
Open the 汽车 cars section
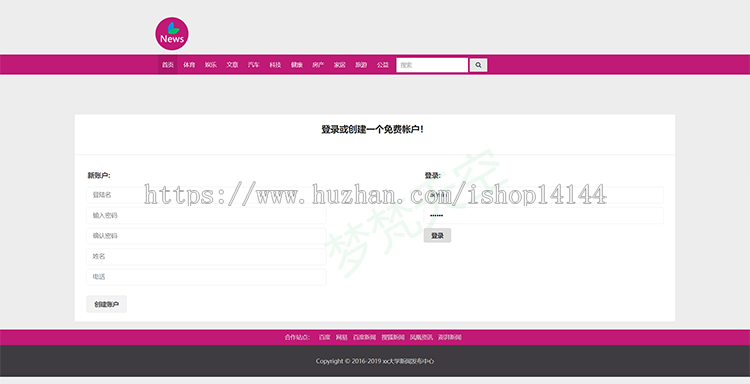click(x=254, y=65)
